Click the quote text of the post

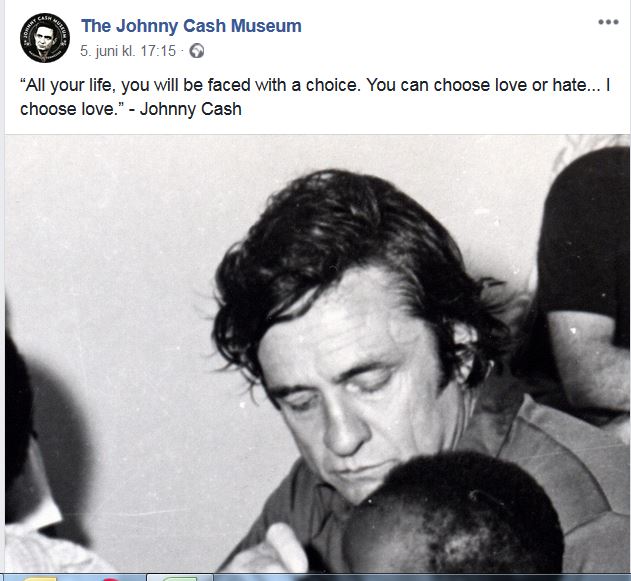pyautogui.click(x=315, y=97)
